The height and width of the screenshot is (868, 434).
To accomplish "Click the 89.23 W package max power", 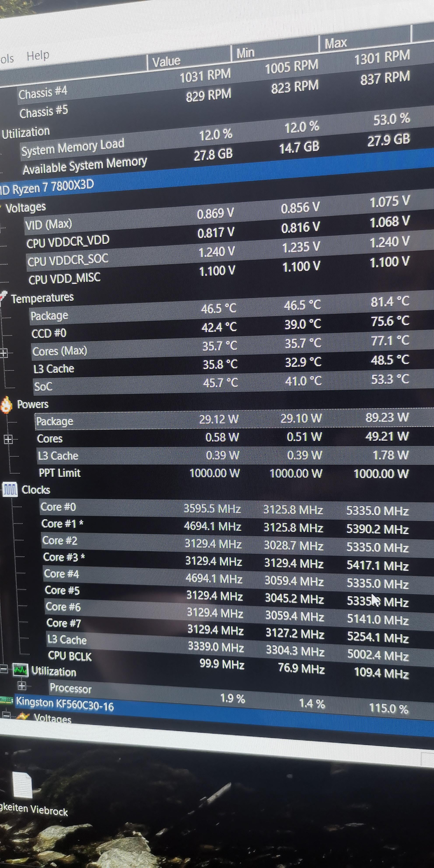I will point(387,418).
